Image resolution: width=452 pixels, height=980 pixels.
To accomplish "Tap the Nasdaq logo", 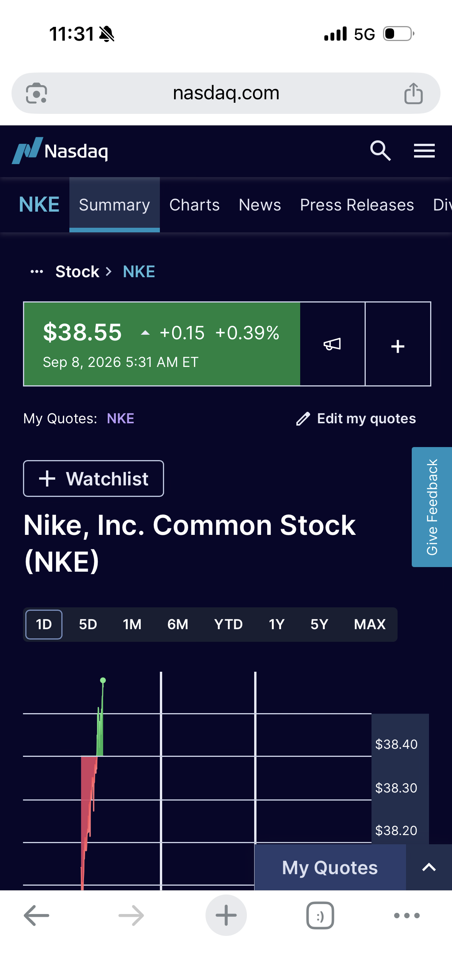I will (60, 151).
